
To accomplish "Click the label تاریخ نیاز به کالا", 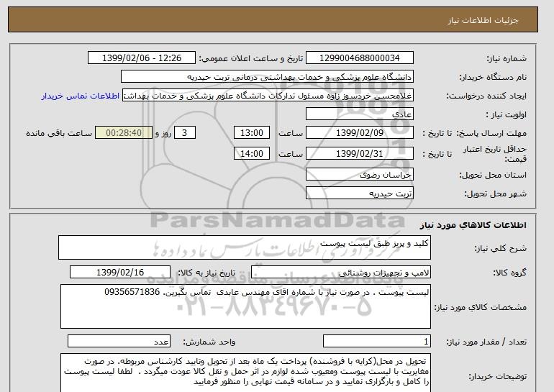I will pos(206,273).
